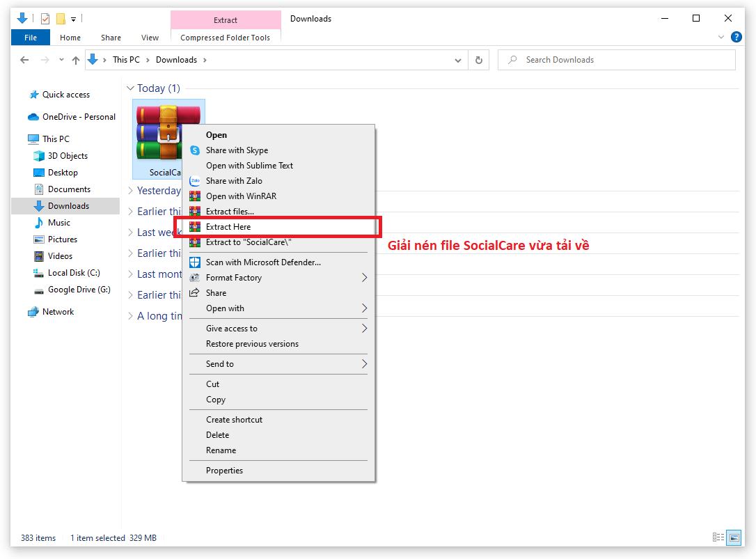Click the Extract contextual tab header

[x=225, y=19]
